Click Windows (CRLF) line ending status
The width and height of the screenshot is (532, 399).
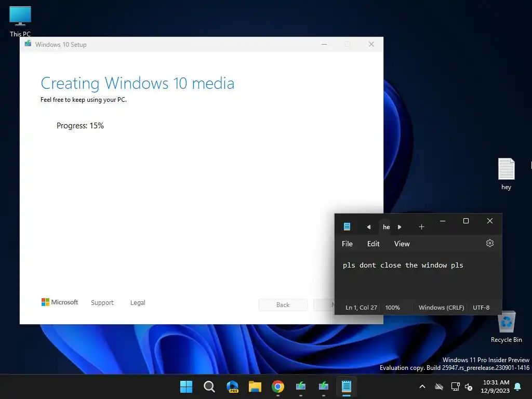(441, 308)
